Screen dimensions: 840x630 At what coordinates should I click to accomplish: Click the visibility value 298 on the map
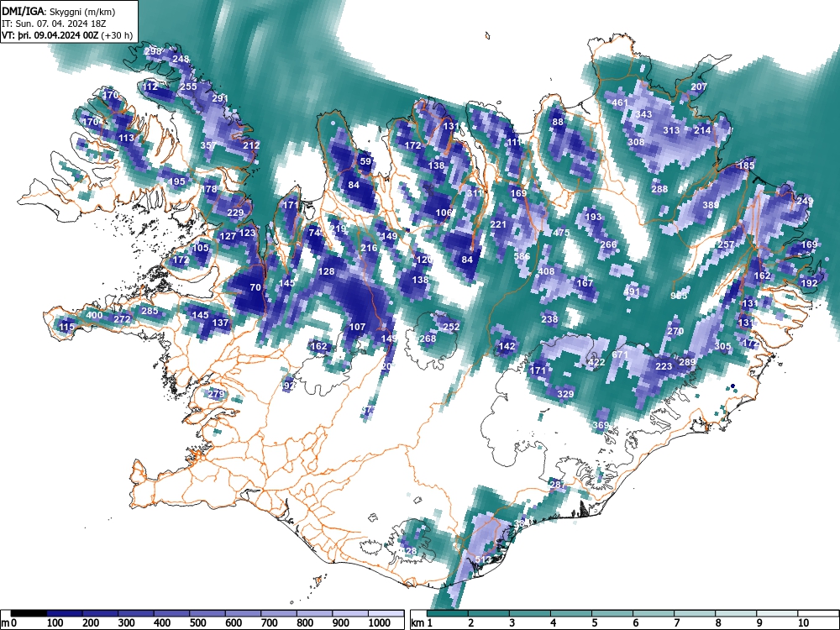[x=153, y=51]
